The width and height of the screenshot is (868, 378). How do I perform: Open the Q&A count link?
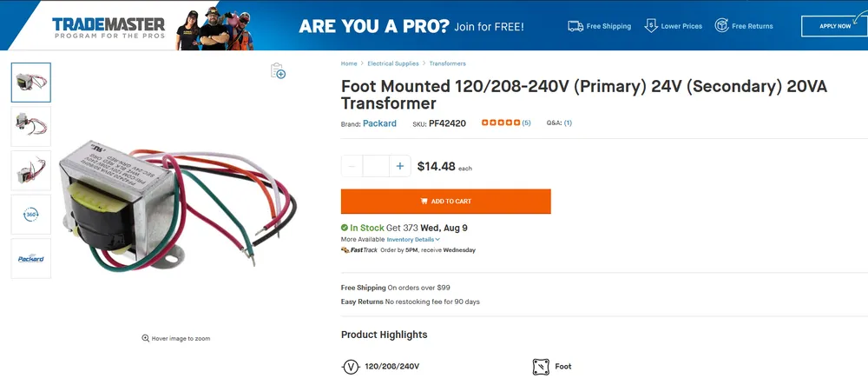[x=568, y=123]
